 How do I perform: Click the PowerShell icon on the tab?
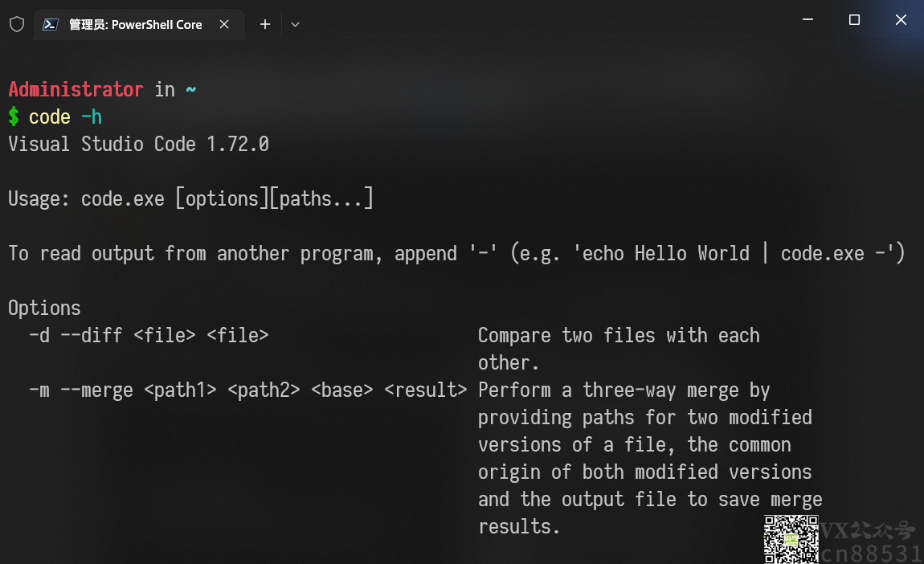[x=51, y=24]
